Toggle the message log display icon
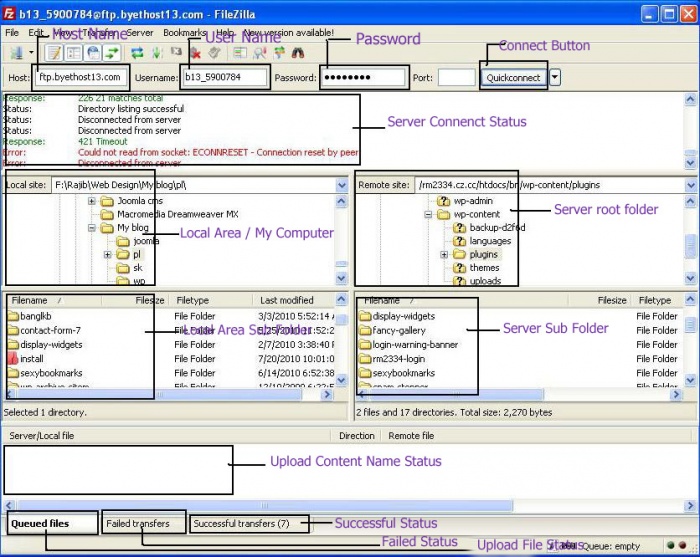This screenshot has width=700, height=557. (x=54, y=53)
